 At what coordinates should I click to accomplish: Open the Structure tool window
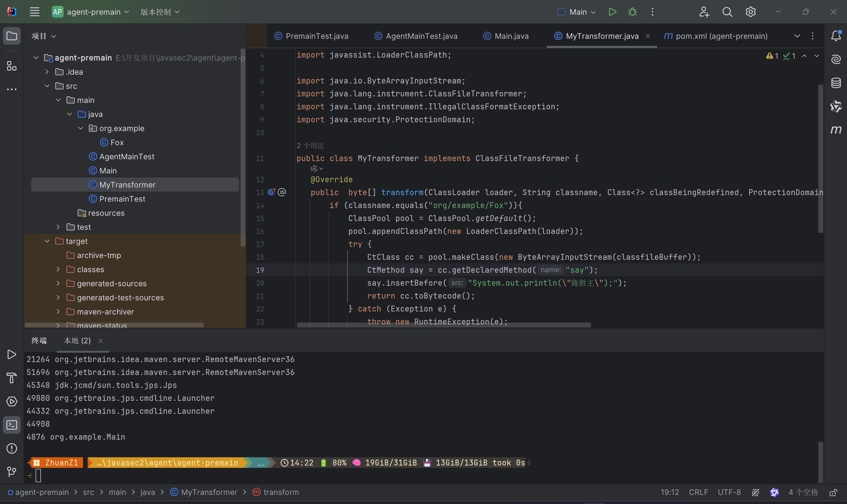tap(11, 66)
